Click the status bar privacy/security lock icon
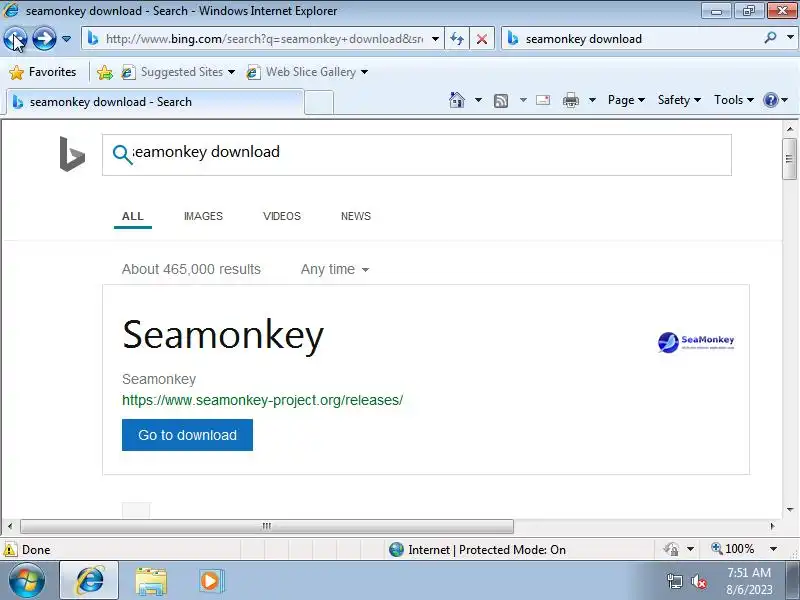 (671, 549)
